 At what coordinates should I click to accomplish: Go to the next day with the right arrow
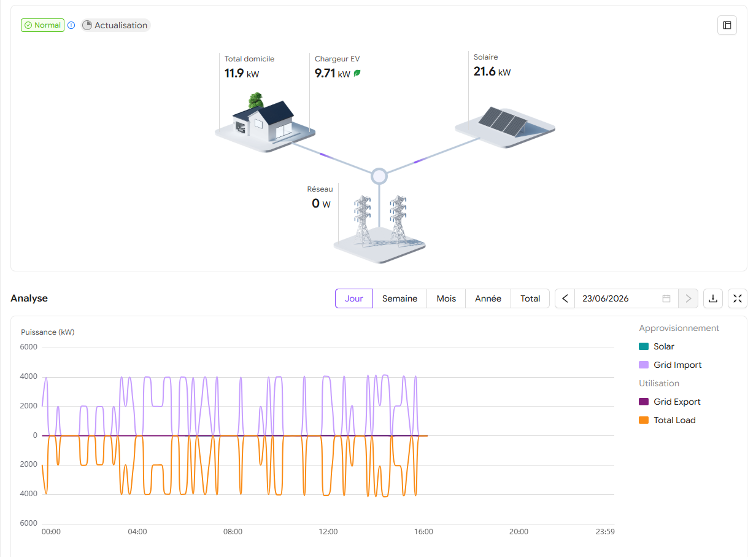pyautogui.click(x=688, y=298)
